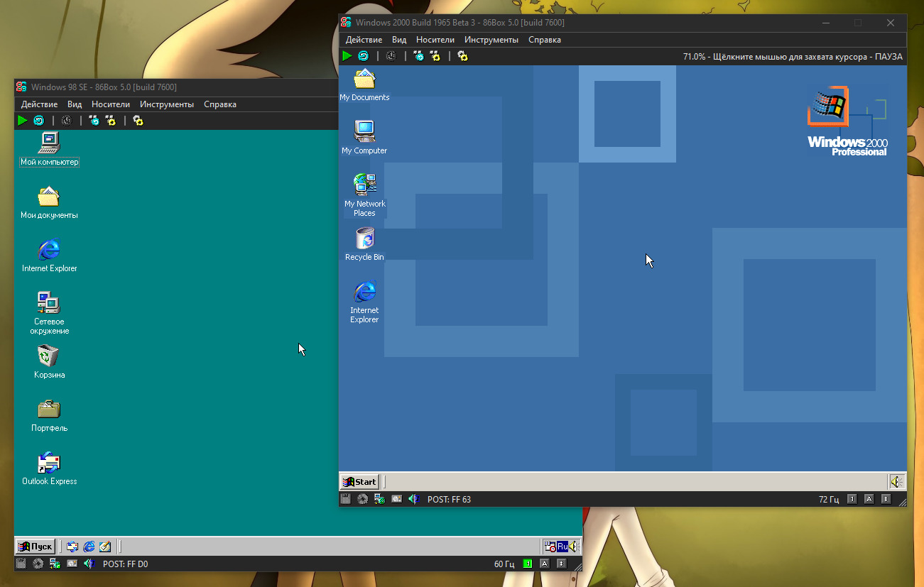Click the sound icon in Windows 98 SE status bar
Viewport: 924px width, 587px height.
(89, 564)
